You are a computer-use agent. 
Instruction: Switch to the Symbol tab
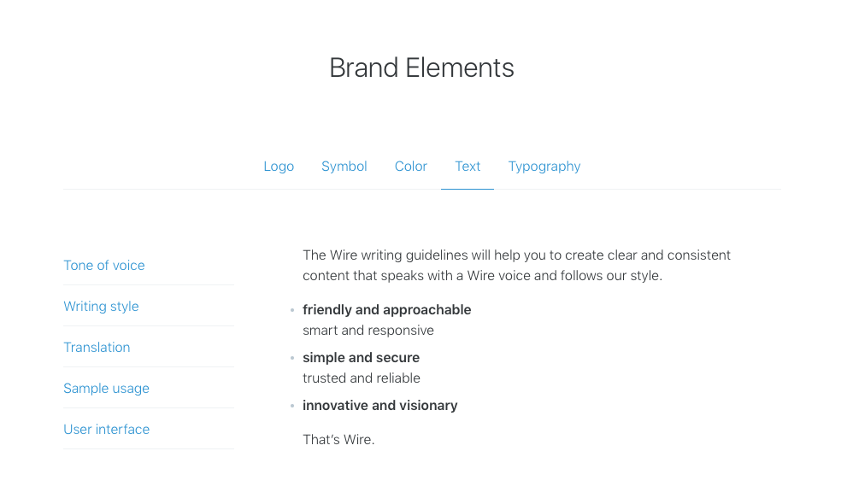pyautogui.click(x=344, y=166)
